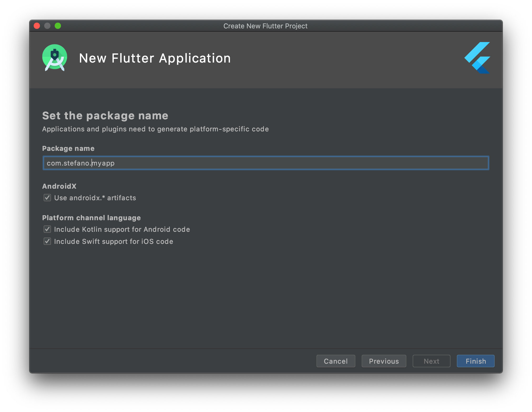Screen dimensions: 532x412
Task: Click the New Flutter Application heading
Action: [155, 58]
